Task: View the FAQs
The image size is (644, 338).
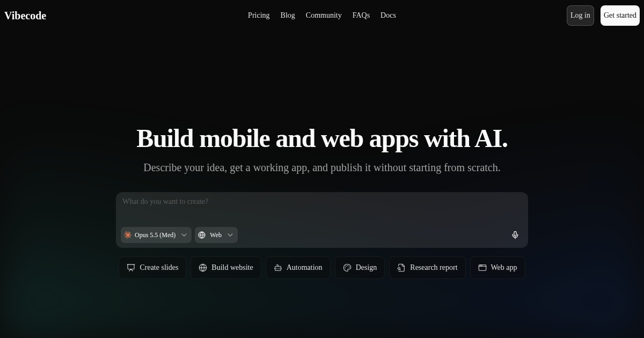Action: pos(361,16)
